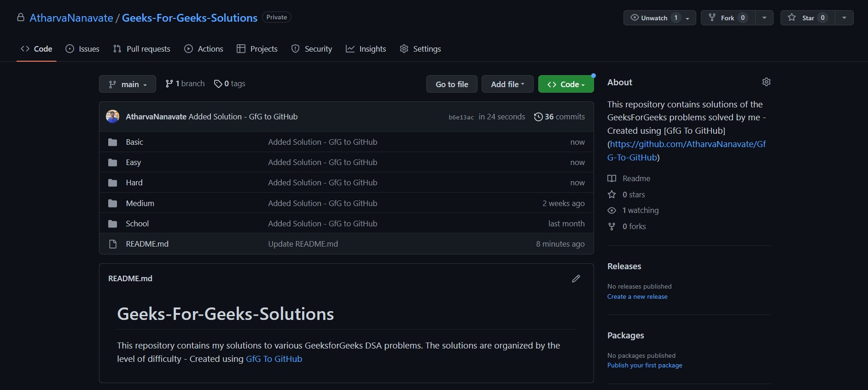Open the Basic folder
Viewport: 868px width, 390px height.
click(134, 142)
